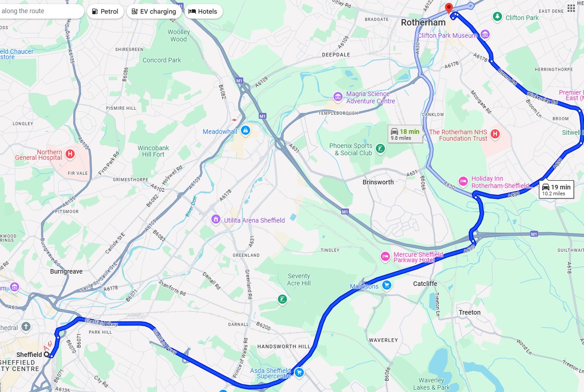Screen dimensions: 584x392
Task: Filter by EV charging stations
Action: tap(154, 11)
